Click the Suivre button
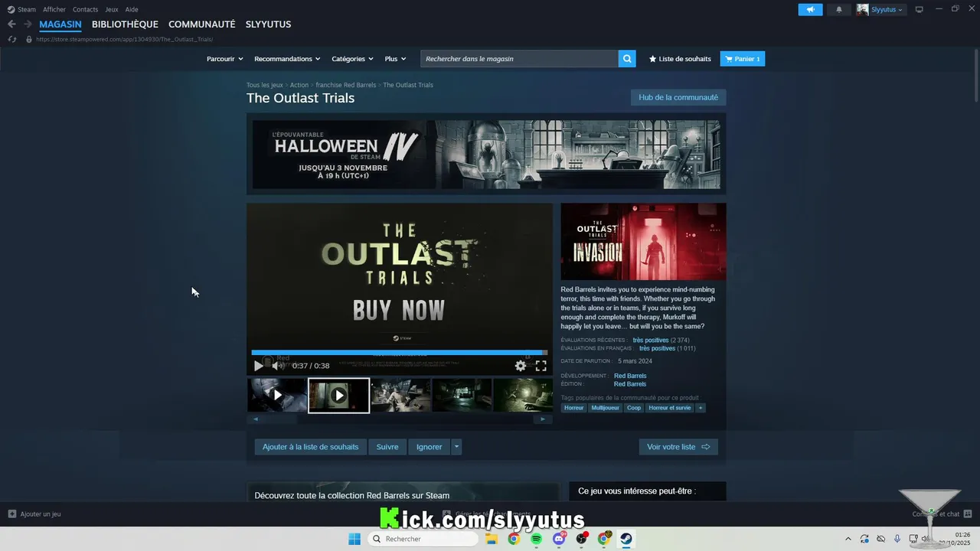This screenshot has width=980, height=551. (387, 447)
